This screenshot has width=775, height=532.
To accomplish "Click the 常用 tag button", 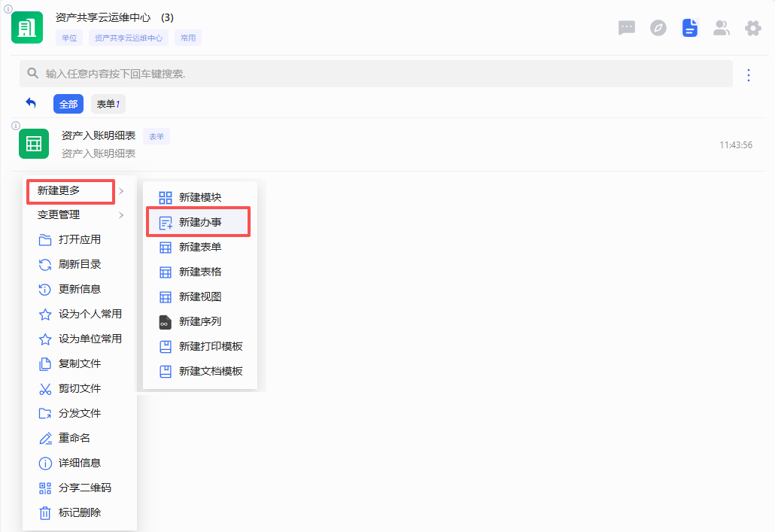I will (x=187, y=38).
